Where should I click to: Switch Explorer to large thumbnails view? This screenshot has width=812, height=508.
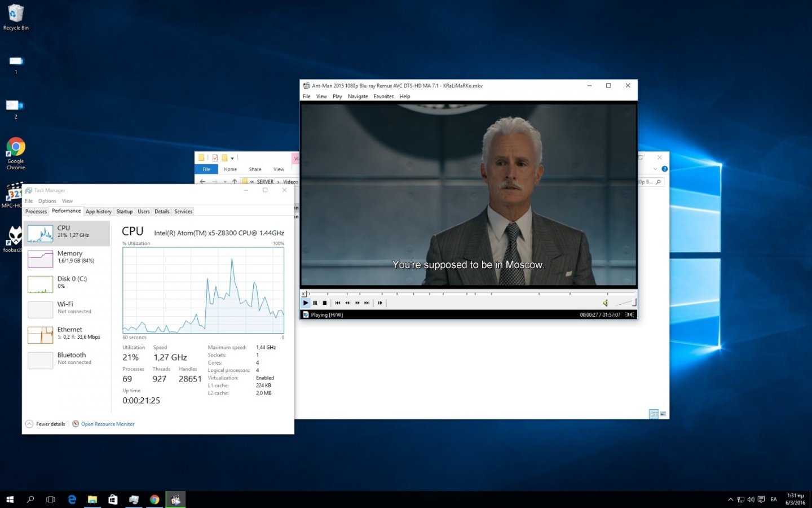(663, 414)
